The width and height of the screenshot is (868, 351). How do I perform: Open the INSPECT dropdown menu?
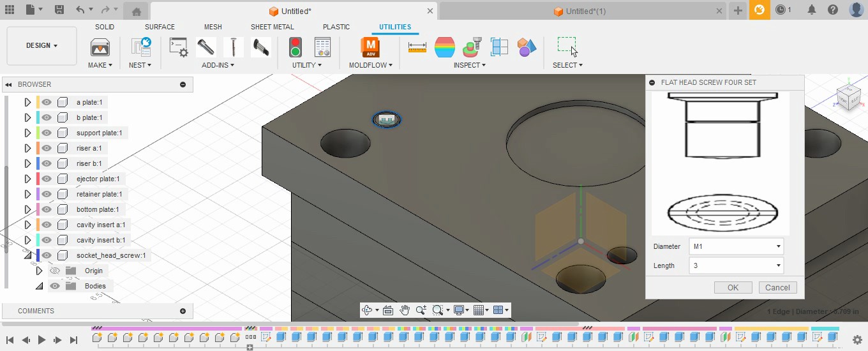pyautogui.click(x=470, y=65)
